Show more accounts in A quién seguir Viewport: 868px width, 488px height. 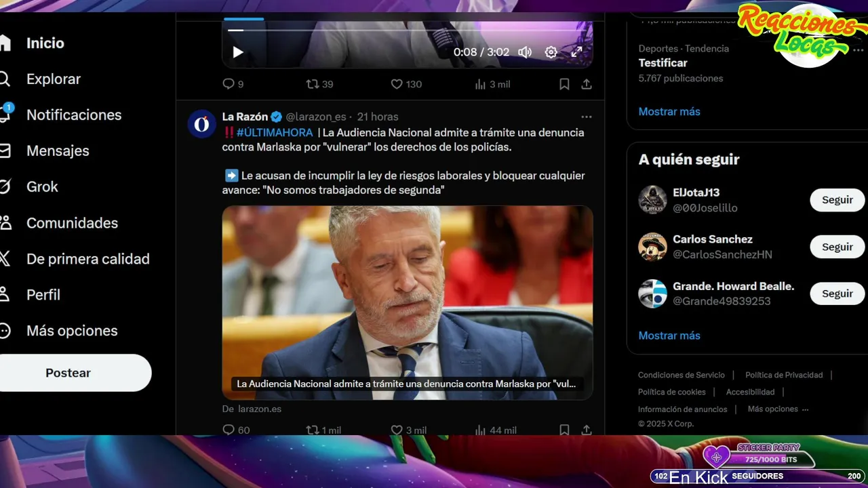click(669, 335)
